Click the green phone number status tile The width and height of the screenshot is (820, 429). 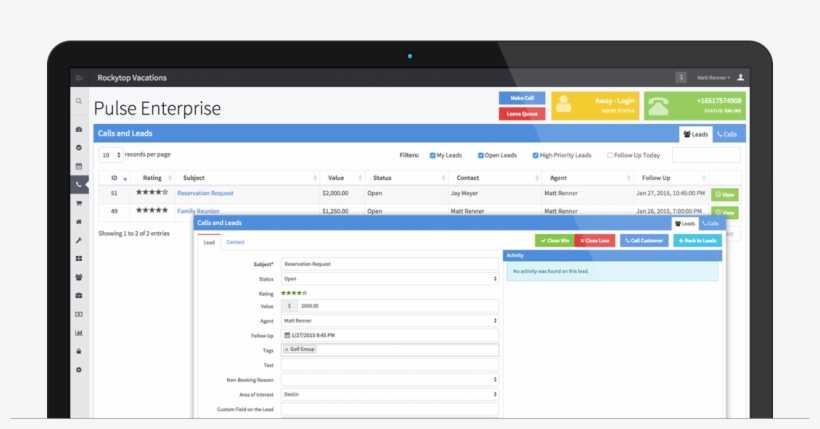[x=694, y=106]
